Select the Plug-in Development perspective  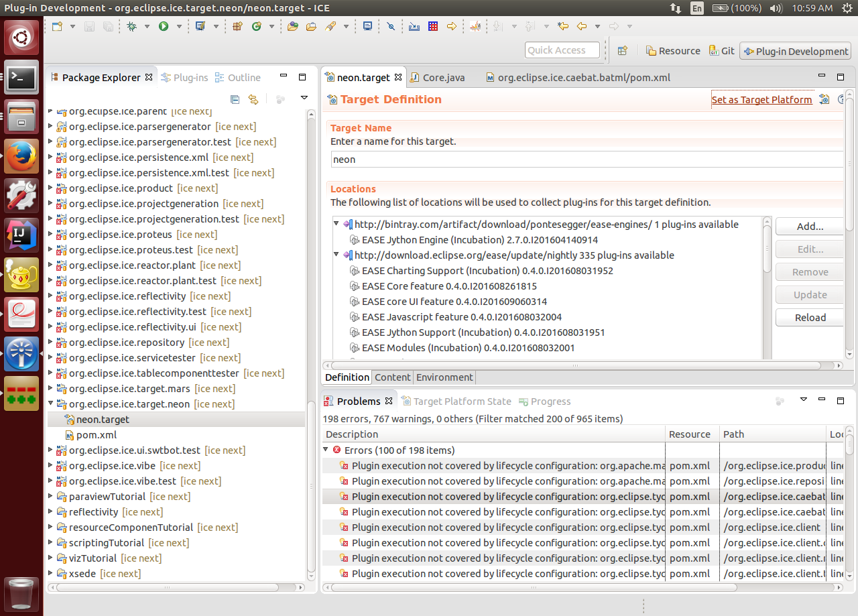[x=795, y=52]
